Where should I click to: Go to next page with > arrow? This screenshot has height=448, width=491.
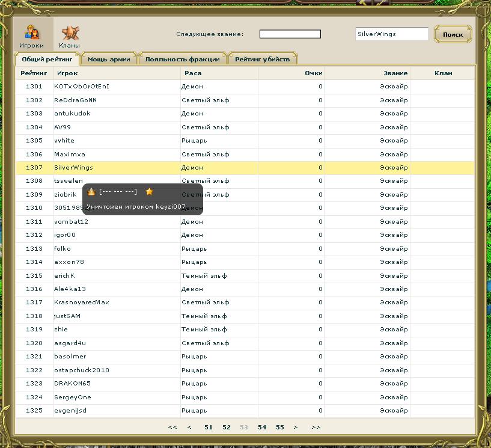pyautogui.click(x=296, y=427)
